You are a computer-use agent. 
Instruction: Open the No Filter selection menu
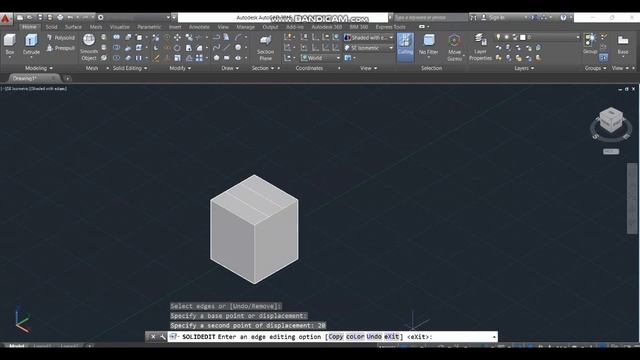coord(429,45)
